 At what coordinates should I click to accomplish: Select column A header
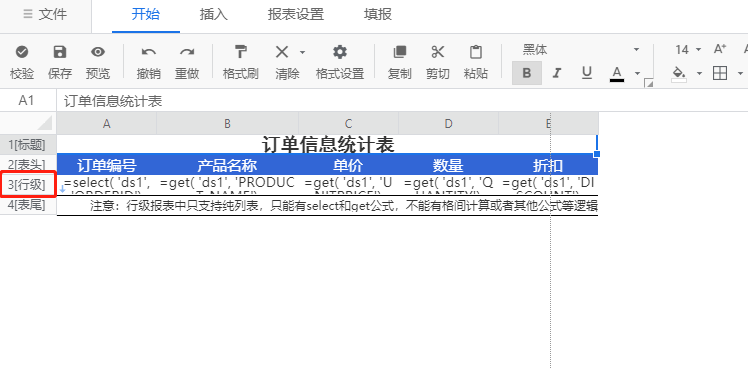(107, 123)
